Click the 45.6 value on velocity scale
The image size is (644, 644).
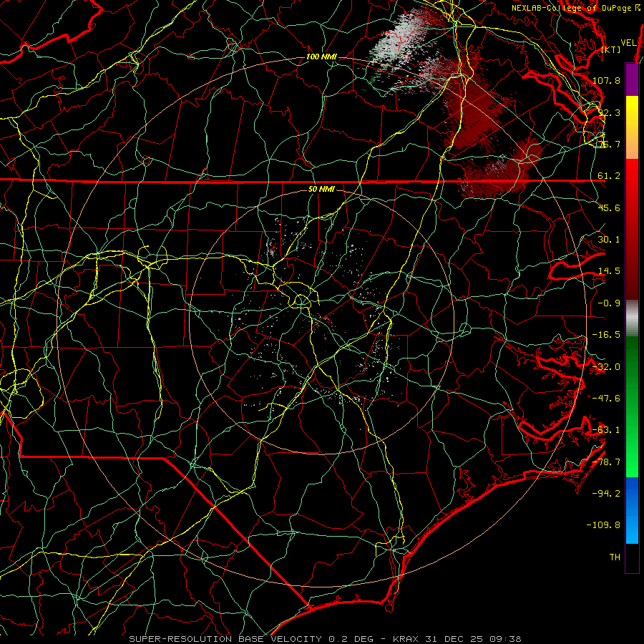pyautogui.click(x=609, y=208)
